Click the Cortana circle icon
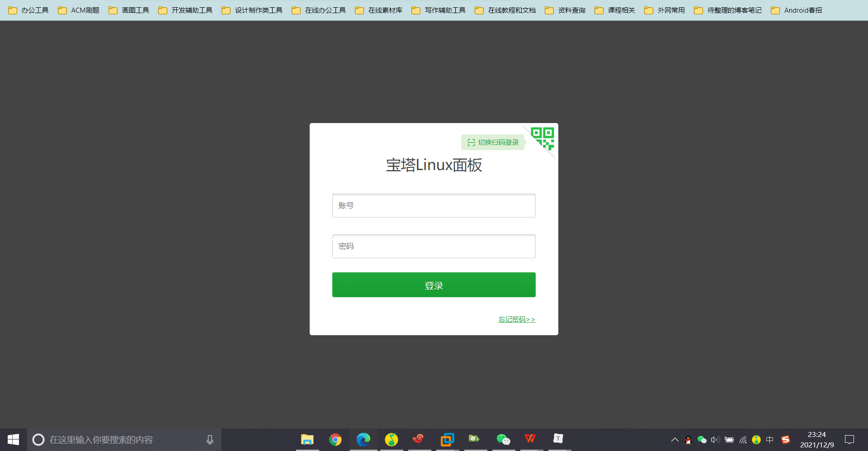868x451 pixels. (x=38, y=440)
